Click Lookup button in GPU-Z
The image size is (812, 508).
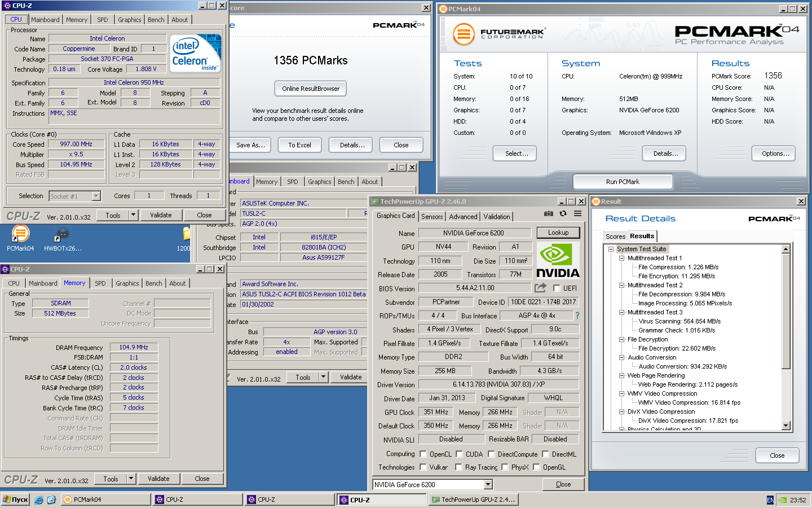pyautogui.click(x=558, y=233)
